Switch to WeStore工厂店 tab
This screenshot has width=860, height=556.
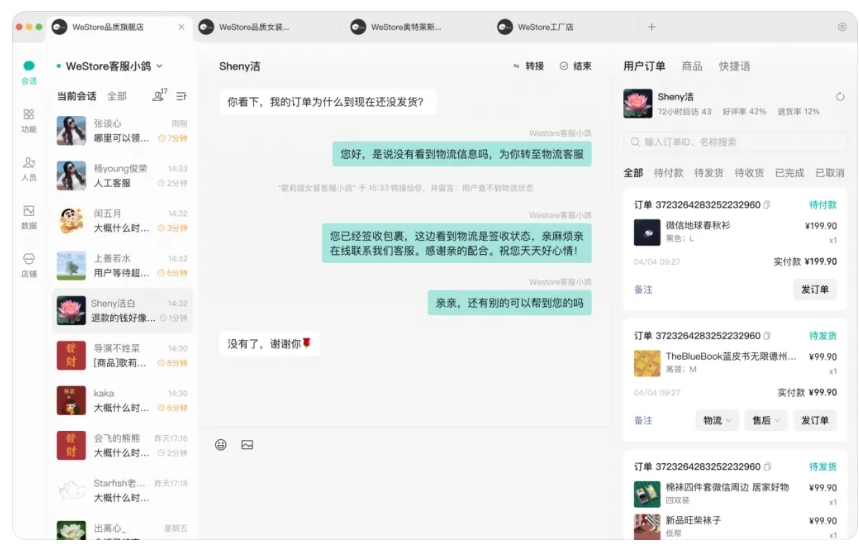pos(536,27)
